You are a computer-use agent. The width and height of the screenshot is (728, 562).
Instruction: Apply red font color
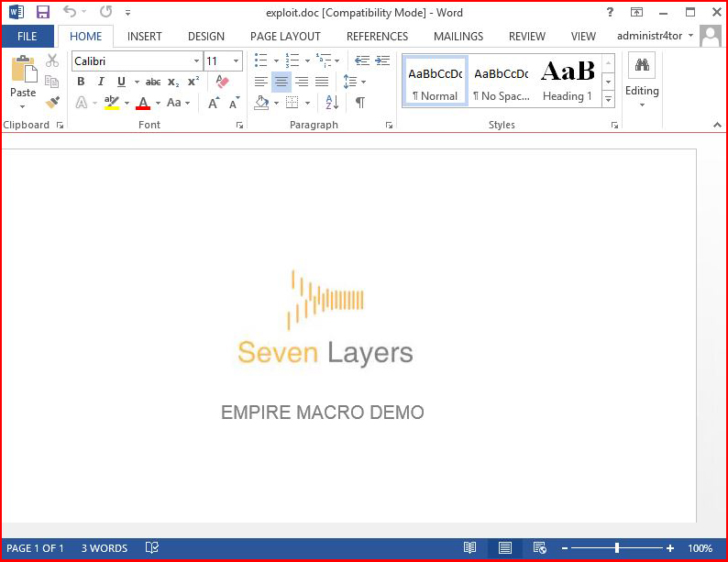[143, 103]
